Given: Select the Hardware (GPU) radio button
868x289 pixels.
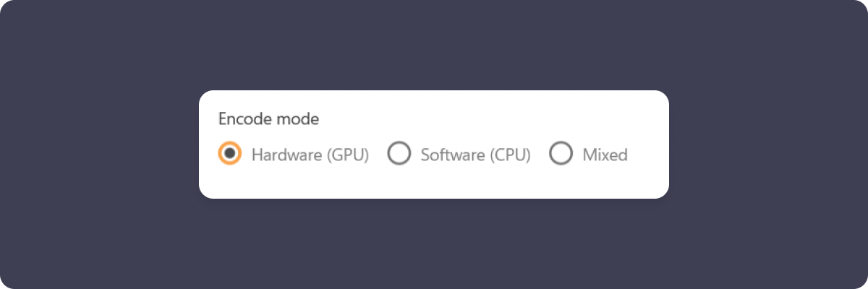Looking at the screenshot, I should 229,153.
